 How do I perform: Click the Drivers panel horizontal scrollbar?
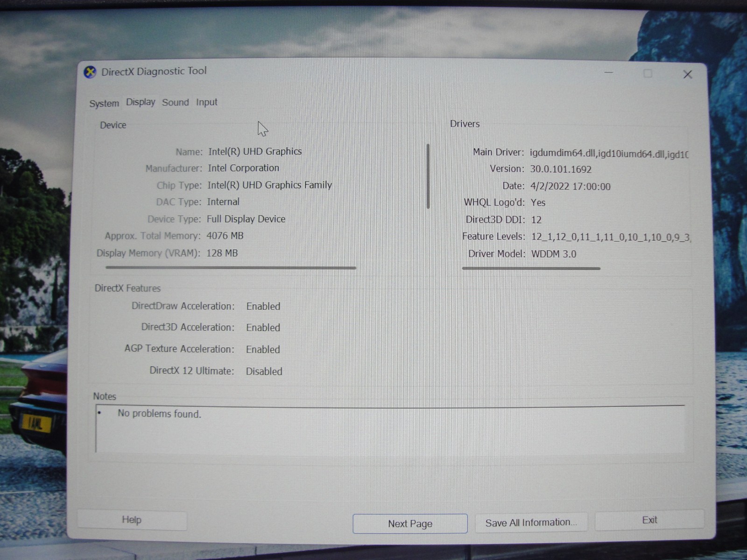(x=531, y=268)
